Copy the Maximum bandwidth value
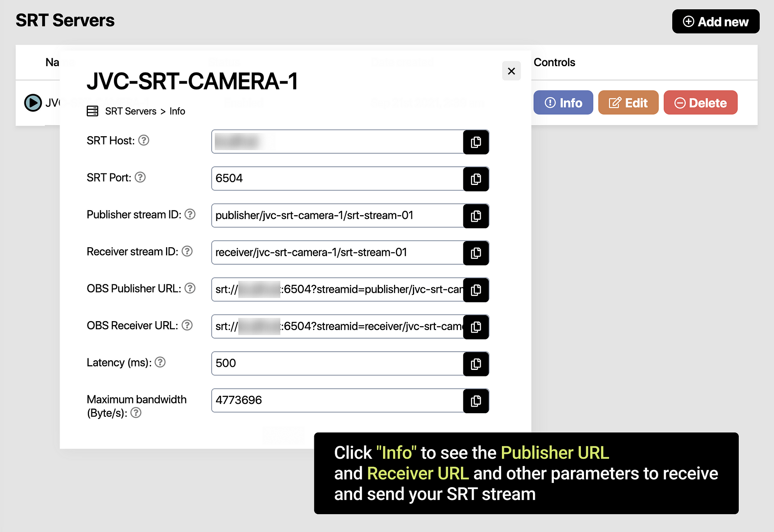This screenshot has height=532, width=774. pyautogui.click(x=476, y=401)
